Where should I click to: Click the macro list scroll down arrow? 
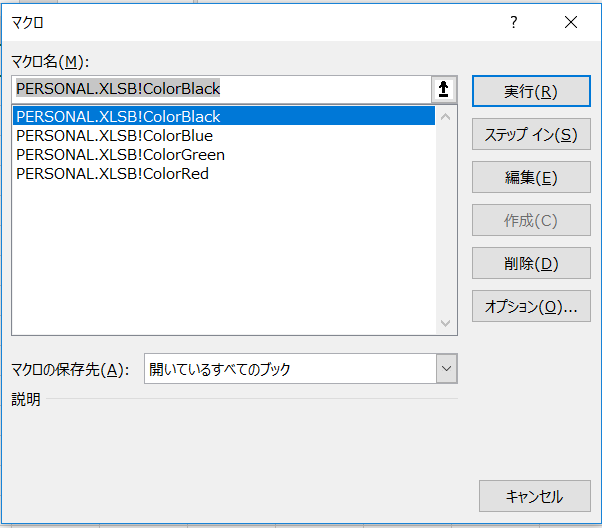446,323
